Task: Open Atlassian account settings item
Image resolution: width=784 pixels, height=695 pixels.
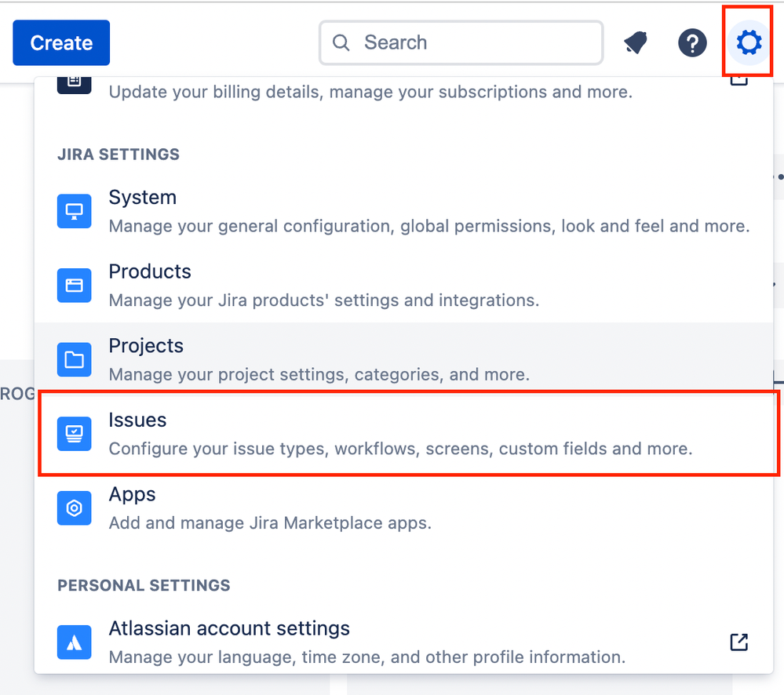Action: (403, 642)
